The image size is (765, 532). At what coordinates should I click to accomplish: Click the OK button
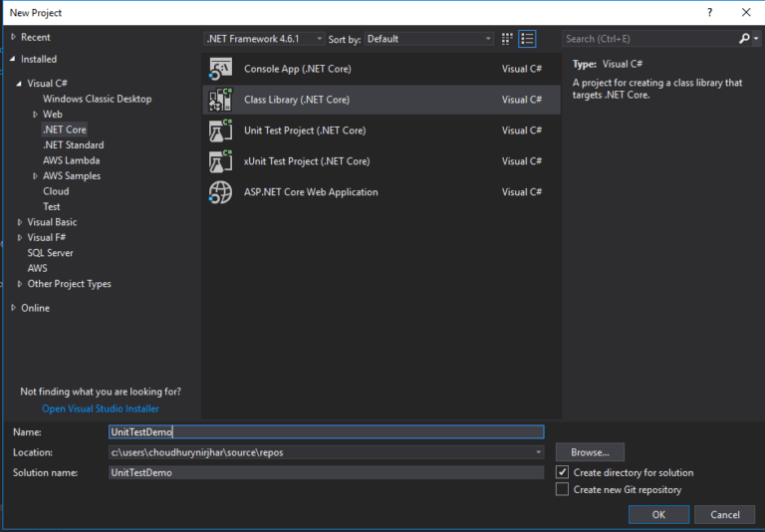pyautogui.click(x=658, y=514)
